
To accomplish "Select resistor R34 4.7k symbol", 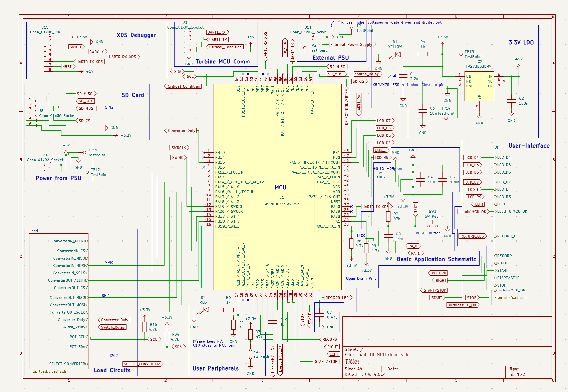I will [167, 337].
